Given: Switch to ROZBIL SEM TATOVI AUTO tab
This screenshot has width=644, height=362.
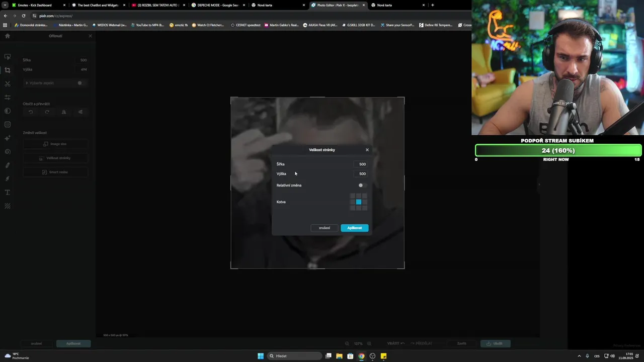Looking at the screenshot, I should tap(158, 5).
